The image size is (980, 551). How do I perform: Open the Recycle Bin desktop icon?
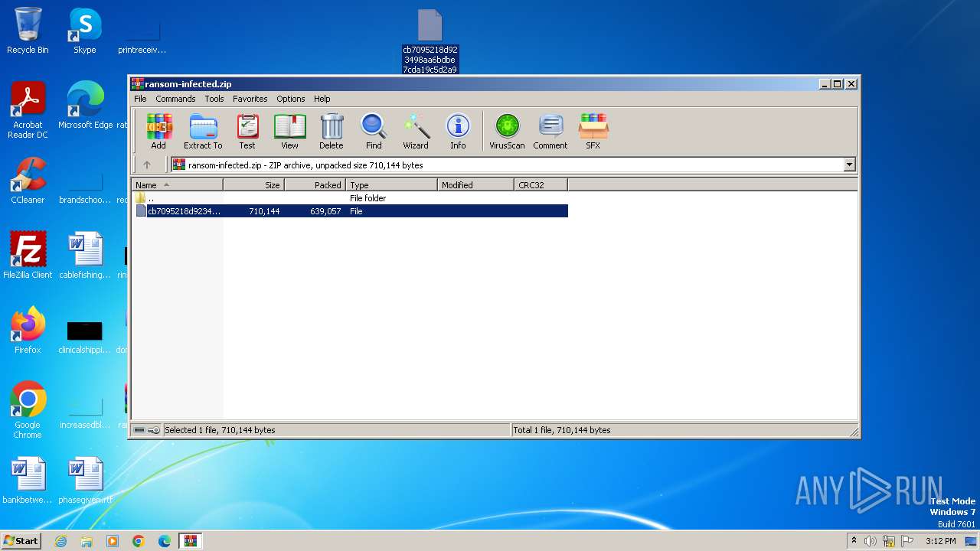point(28,31)
